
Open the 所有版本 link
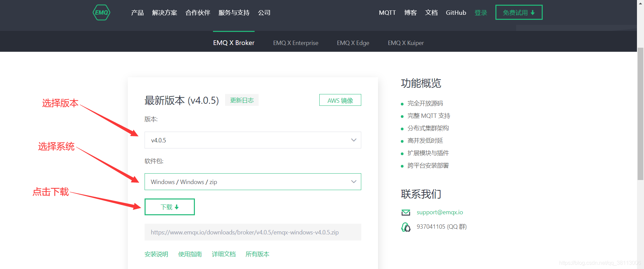(258, 254)
